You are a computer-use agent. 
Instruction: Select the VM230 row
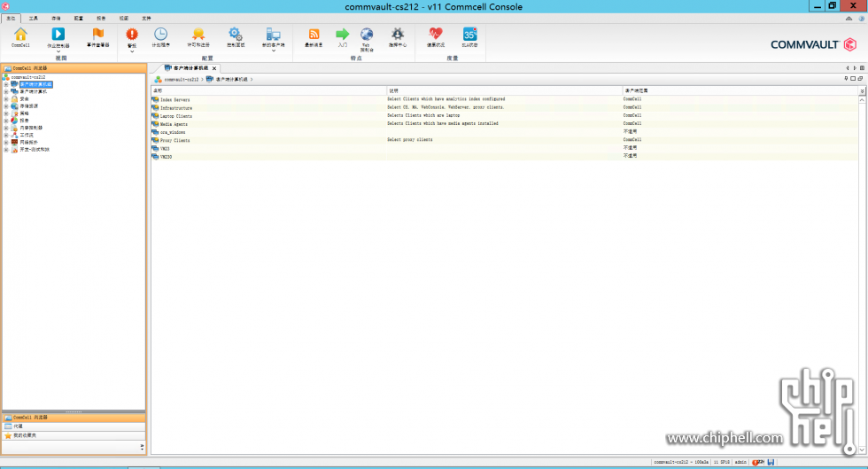[x=504, y=156]
